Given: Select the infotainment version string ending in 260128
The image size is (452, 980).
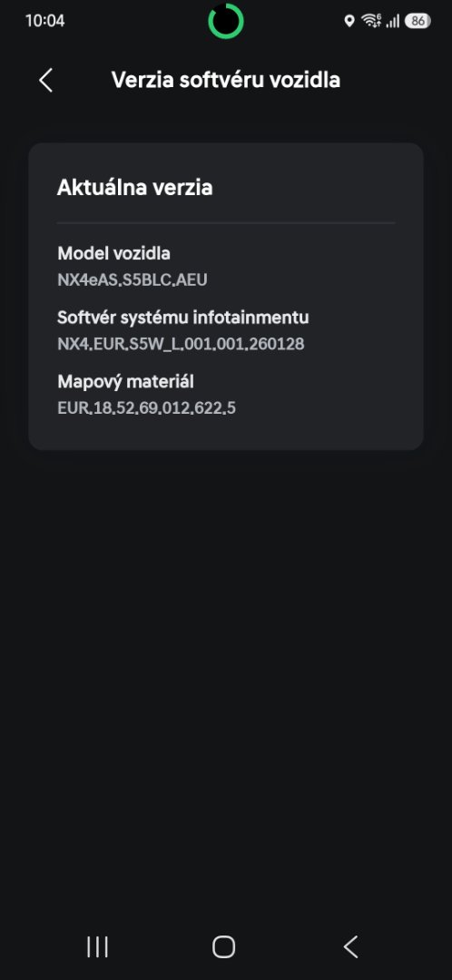Looking at the screenshot, I should pyautogui.click(x=182, y=345).
